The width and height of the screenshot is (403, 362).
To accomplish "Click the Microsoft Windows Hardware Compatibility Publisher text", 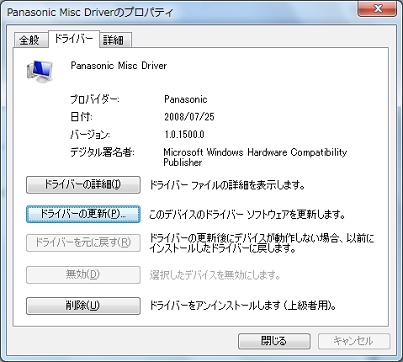I will 255,157.
